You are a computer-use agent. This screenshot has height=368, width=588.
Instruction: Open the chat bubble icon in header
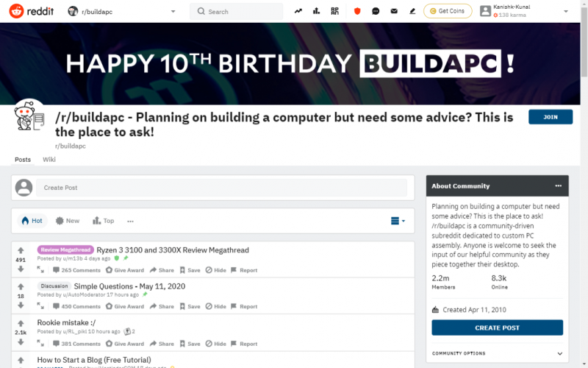click(x=376, y=11)
